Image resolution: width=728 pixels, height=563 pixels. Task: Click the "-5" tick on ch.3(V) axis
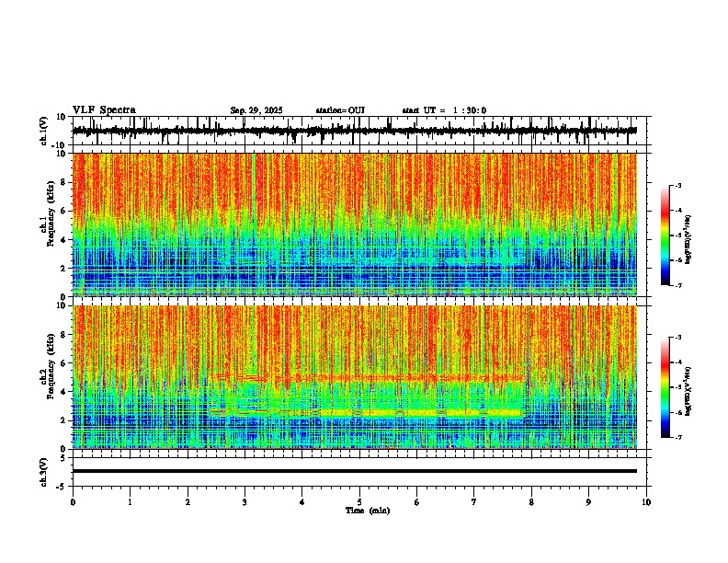pyautogui.click(x=61, y=487)
